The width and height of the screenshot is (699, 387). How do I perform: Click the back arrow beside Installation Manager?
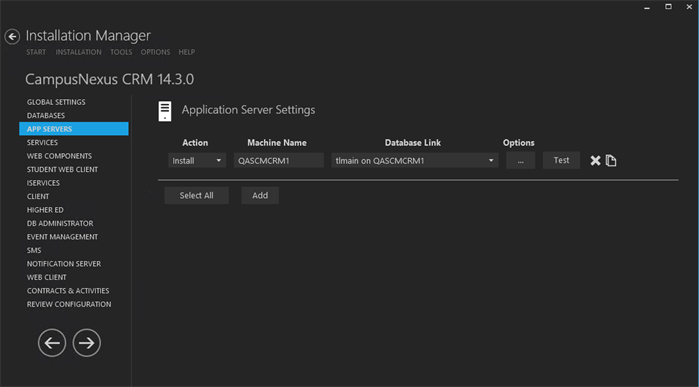click(12, 37)
